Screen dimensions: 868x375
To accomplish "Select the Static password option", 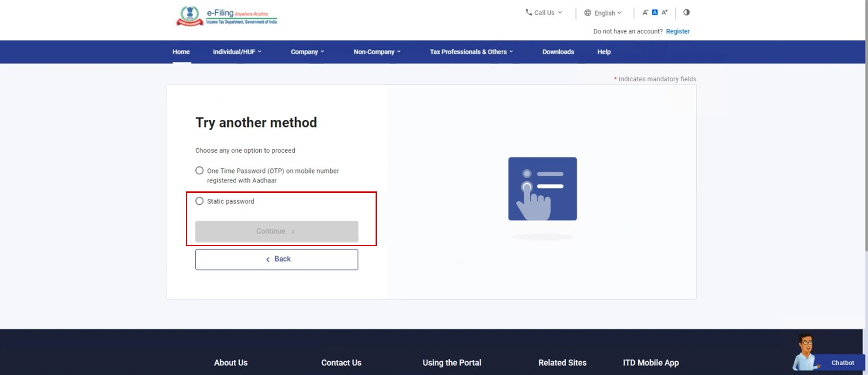I will pos(200,201).
